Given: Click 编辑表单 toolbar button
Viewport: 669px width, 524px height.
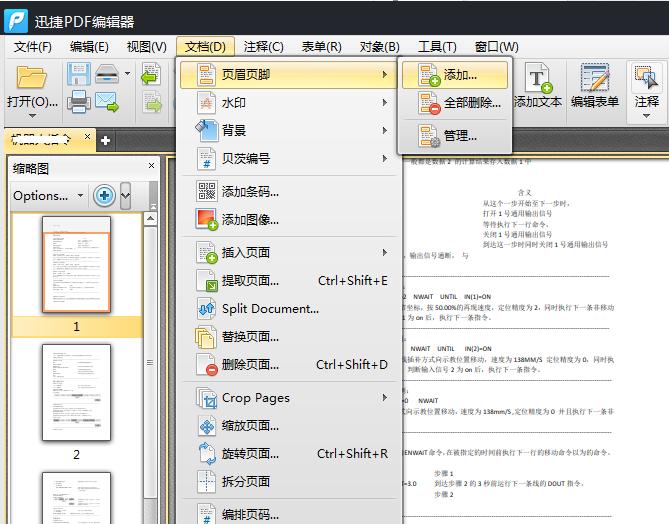Looking at the screenshot, I should coord(595,85).
